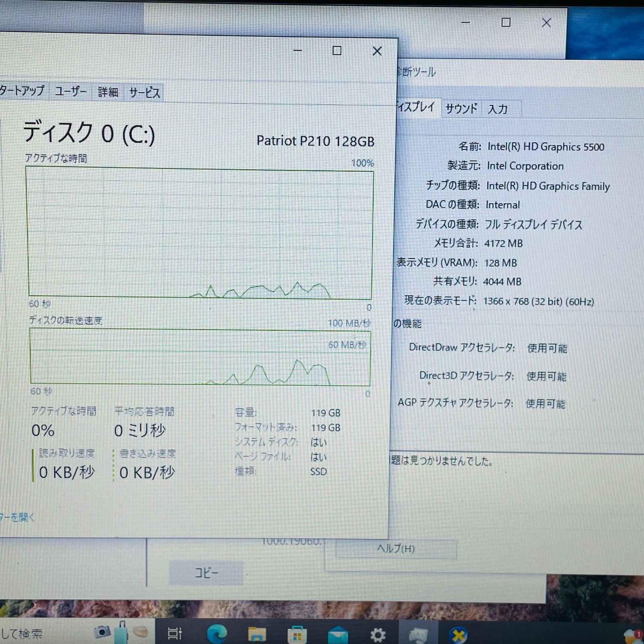Click the DirectDraw アクセラレータ status '使用可能'
Screen dimensions: 644x644
[x=547, y=348]
